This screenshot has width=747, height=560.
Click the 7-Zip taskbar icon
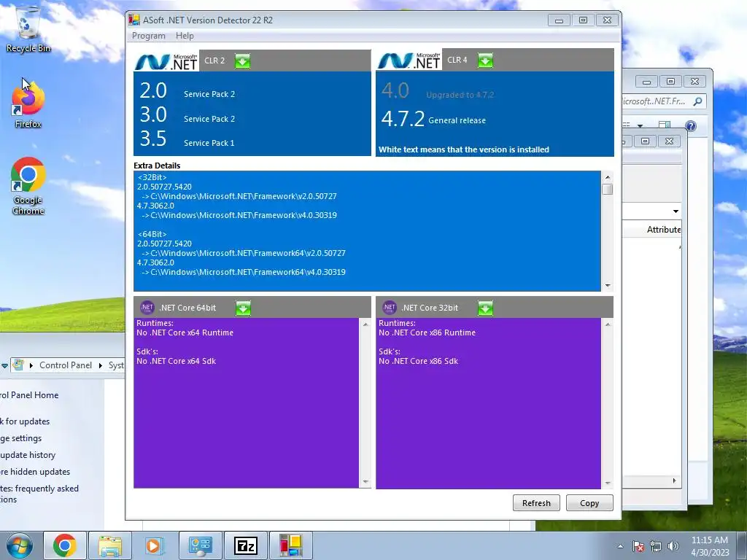click(245, 545)
